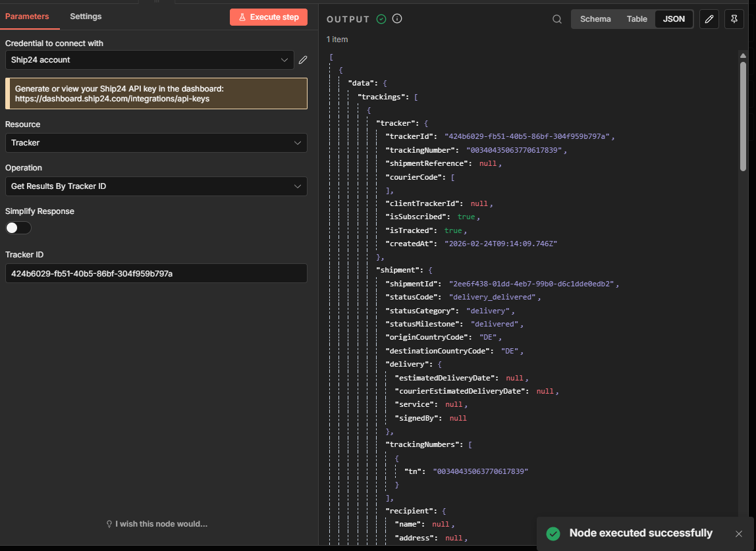Click the "statusCategory" delivery value

(x=488, y=311)
